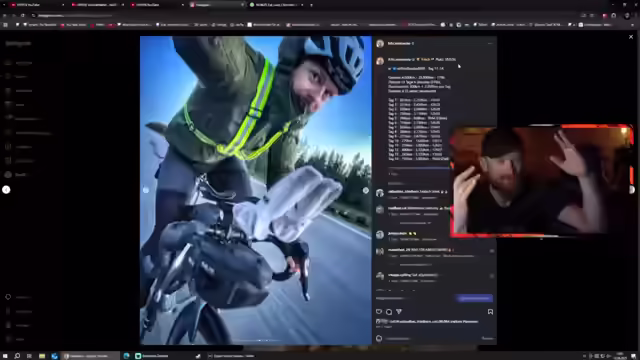Image resolution: width=640 pixels, height=360 pixels.
Task: Switch to the green-icon browser tab
Action: 277,5
